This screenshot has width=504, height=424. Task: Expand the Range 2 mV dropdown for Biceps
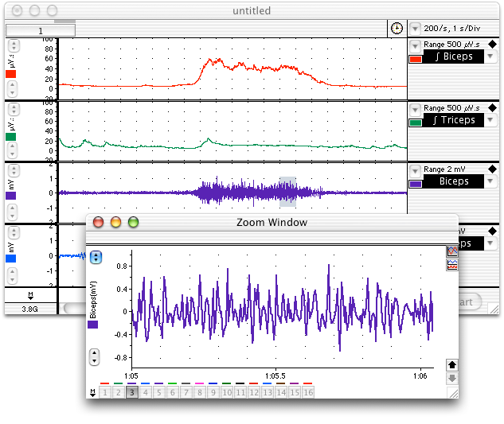point(415,169)
